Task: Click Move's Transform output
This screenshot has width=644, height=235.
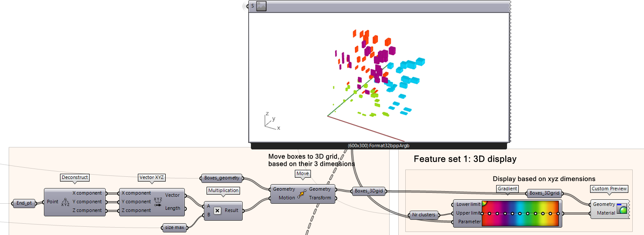Action: coord(320,198)
